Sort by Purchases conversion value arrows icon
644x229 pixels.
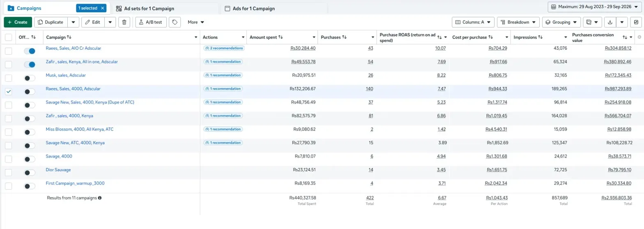(625, 37)
